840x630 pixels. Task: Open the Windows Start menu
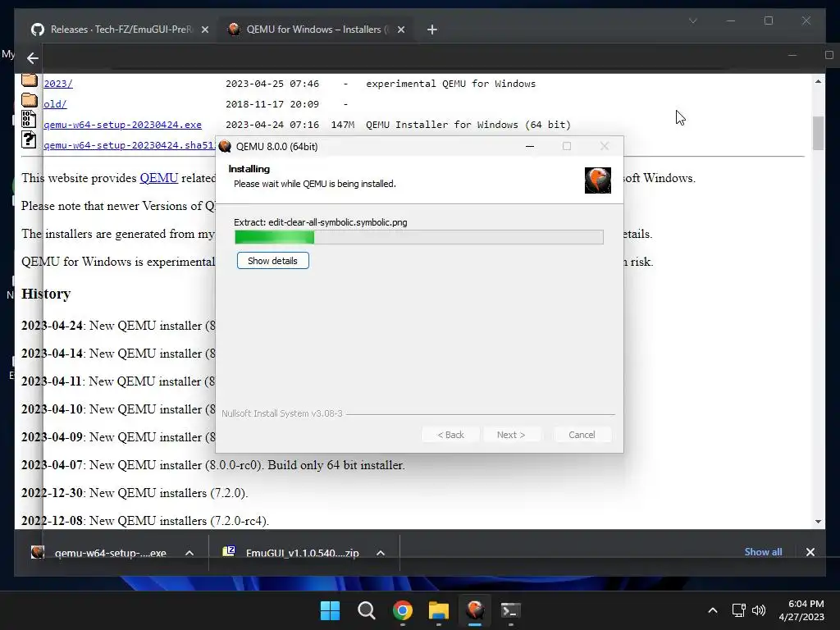click(330, 610)
